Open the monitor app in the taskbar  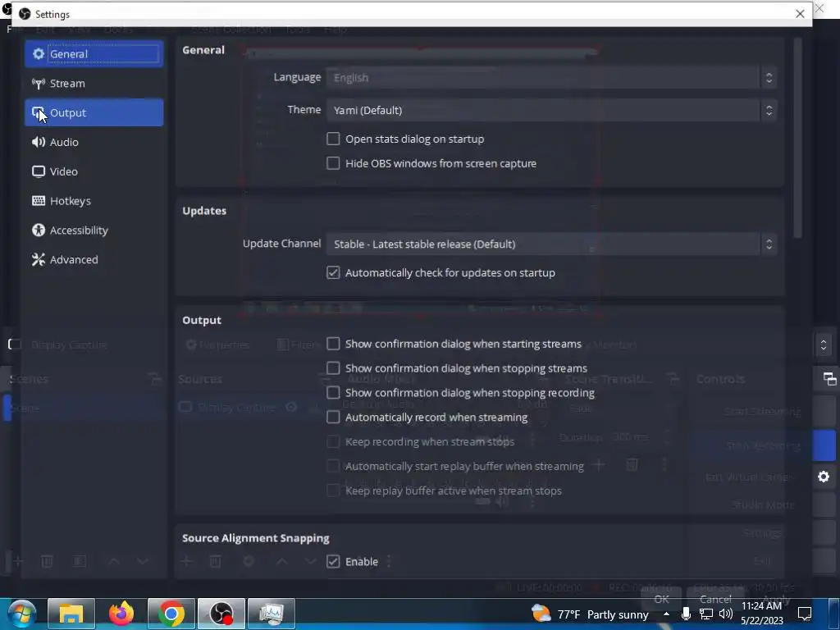271,614
